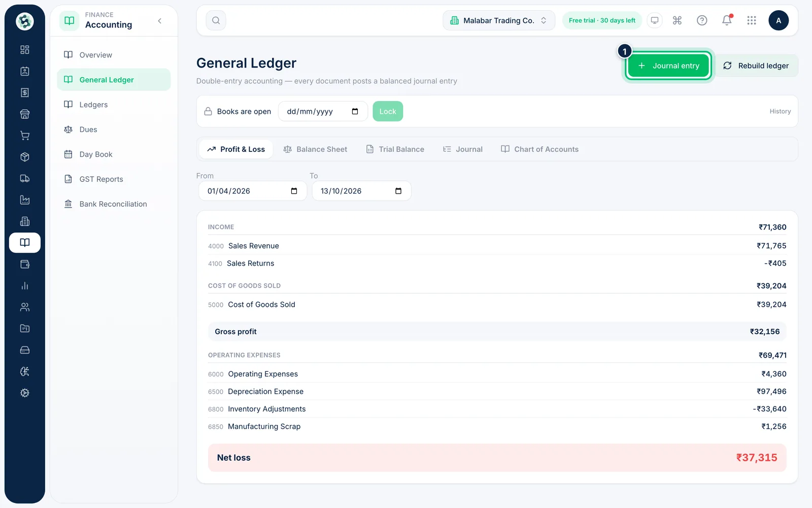Click the contacts badge icon in left rail
Screen dimensions: 812x508
[24, 71]
